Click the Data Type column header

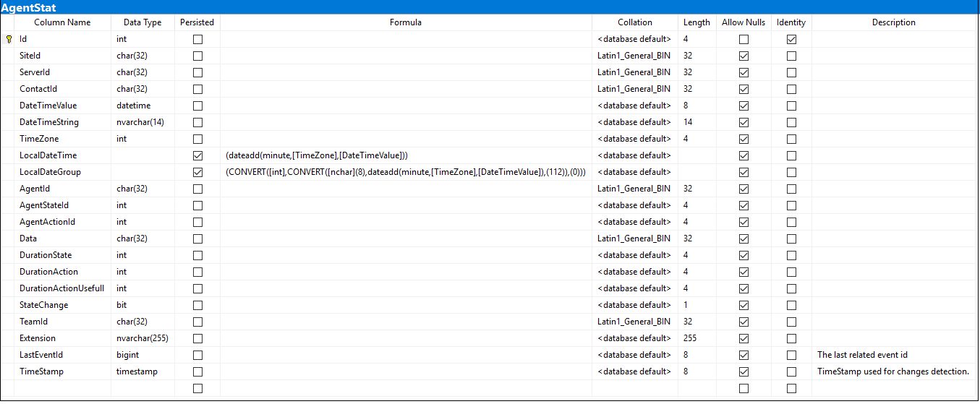(142, 22)
